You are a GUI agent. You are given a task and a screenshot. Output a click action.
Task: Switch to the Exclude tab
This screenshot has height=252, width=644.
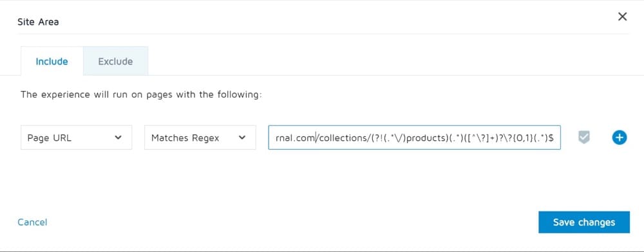(115, 62)
